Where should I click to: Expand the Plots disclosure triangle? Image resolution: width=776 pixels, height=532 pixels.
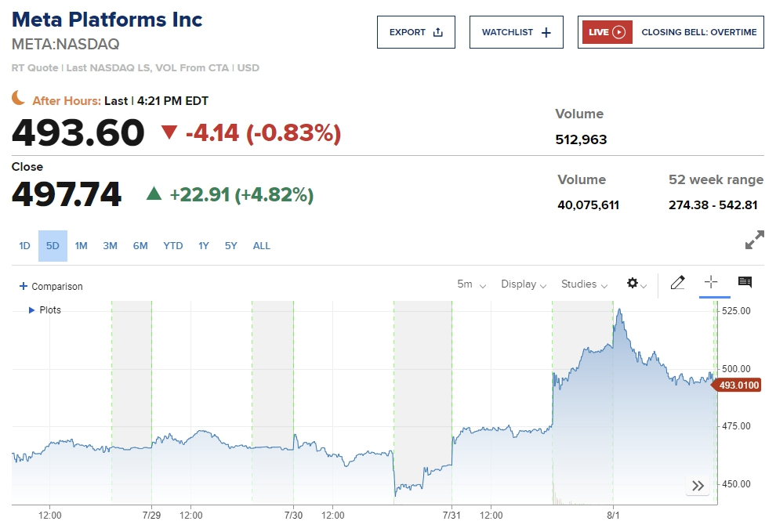click(32, 310)
